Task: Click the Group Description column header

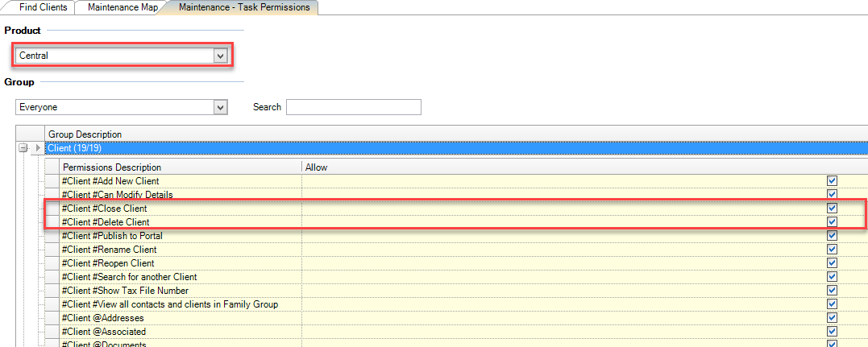Action: pos(85,134)
